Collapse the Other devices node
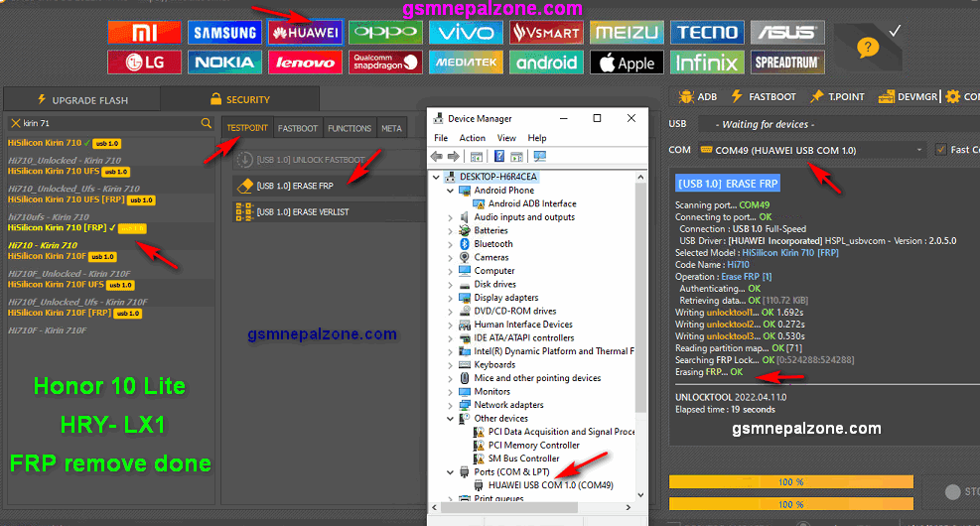 (x=450, y=419)
